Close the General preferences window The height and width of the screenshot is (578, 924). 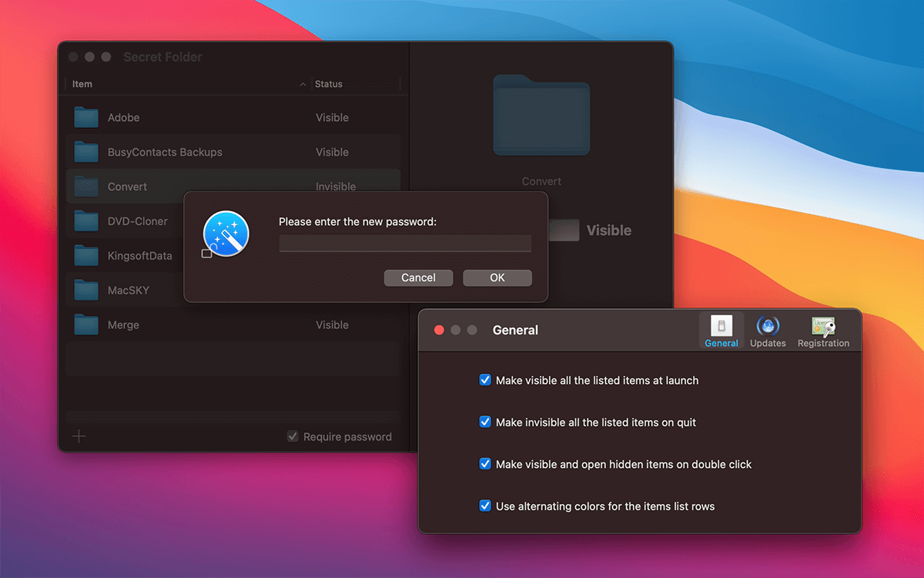pyautogui.click(x=440, y=330)
